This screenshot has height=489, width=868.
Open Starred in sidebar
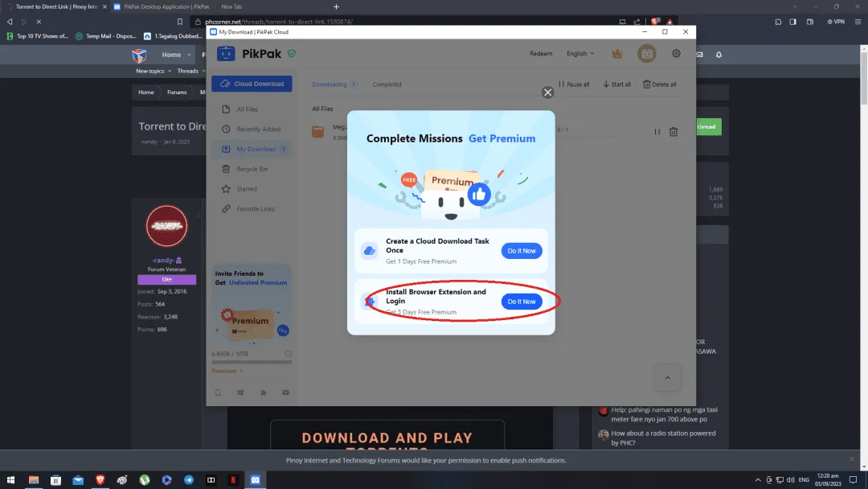click(252, 189)
